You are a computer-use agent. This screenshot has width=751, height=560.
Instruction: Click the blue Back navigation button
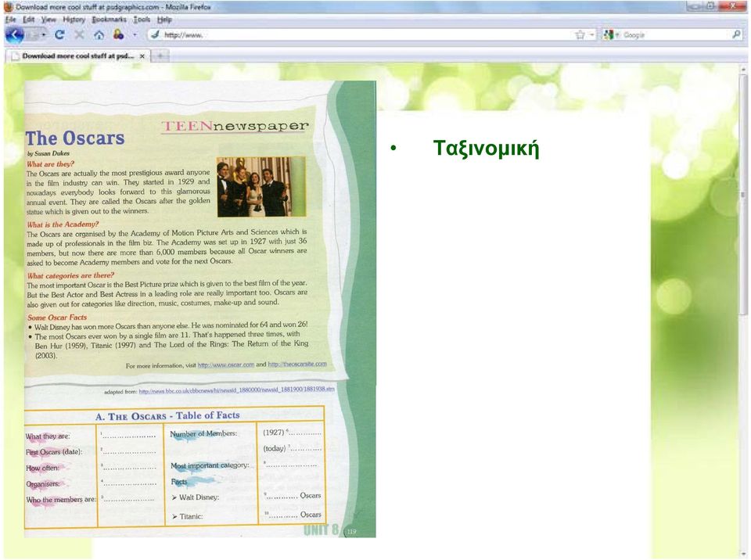tap(14, 35)
